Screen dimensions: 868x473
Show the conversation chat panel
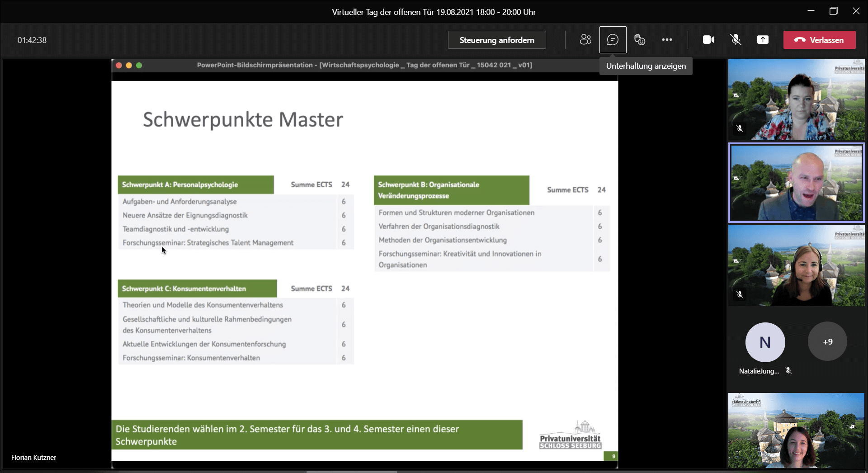coord(613,40)
